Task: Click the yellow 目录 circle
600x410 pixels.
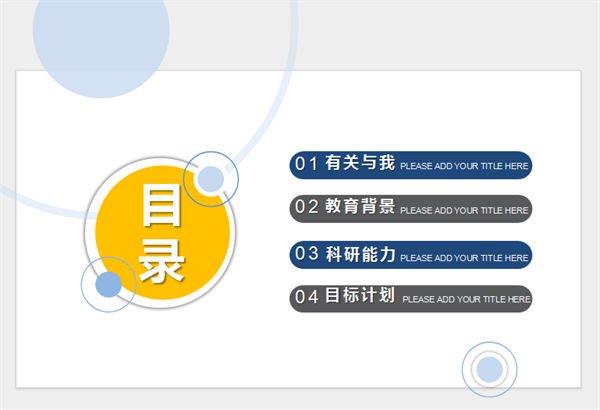Action: point(162,232)
